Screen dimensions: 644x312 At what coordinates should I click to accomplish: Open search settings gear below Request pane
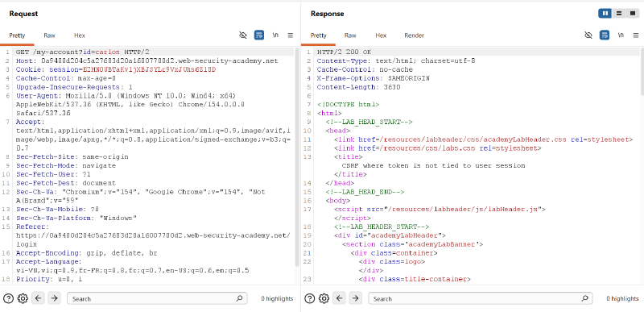pos(23,298)
